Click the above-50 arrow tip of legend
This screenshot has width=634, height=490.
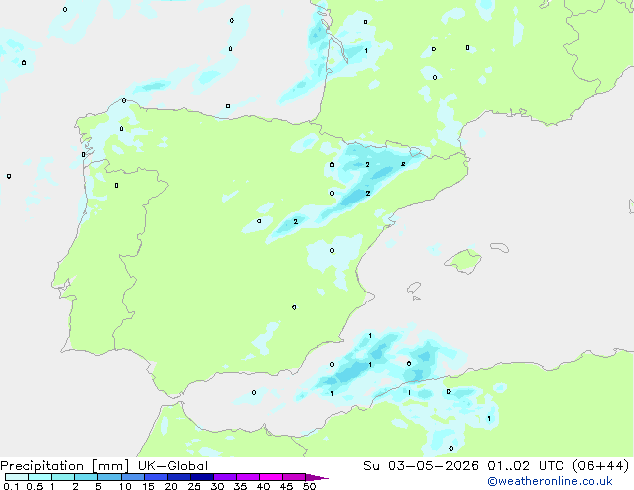coord(317,477)
